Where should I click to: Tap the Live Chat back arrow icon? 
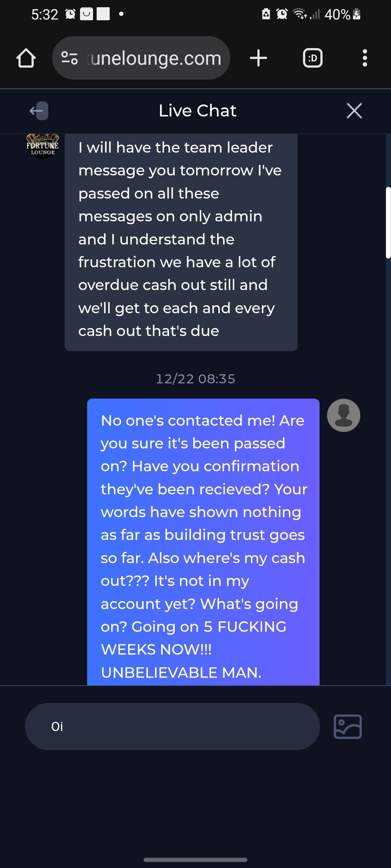(39, 111)
